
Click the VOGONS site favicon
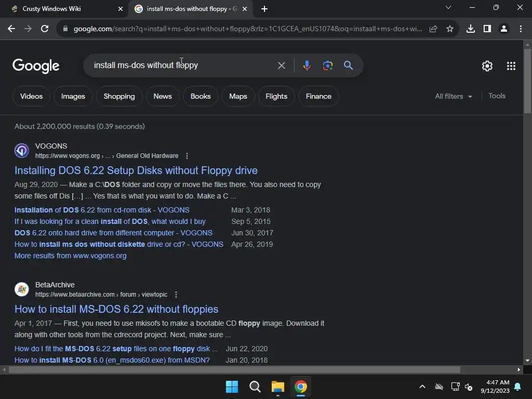[22, 151]
